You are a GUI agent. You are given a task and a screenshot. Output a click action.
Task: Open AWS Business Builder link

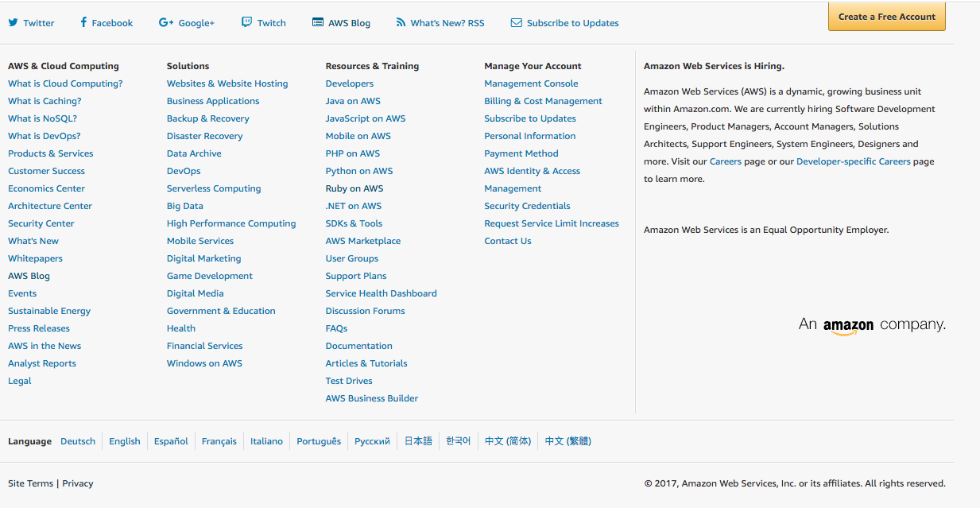coord(372,398)
